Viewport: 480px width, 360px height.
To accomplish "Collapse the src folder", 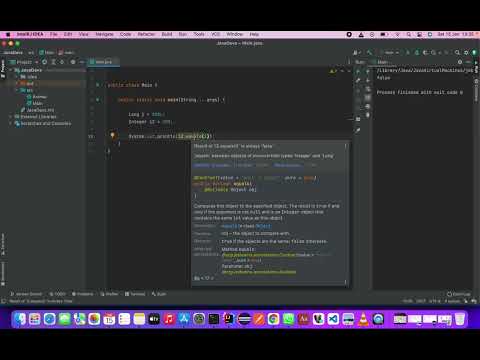I will [x=17, y=90].
